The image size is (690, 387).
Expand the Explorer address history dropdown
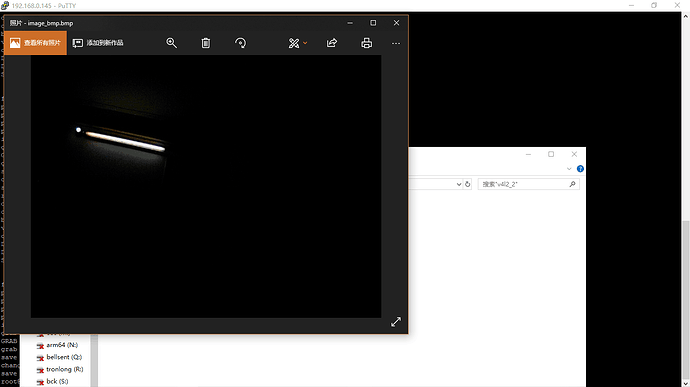point(459,184)
